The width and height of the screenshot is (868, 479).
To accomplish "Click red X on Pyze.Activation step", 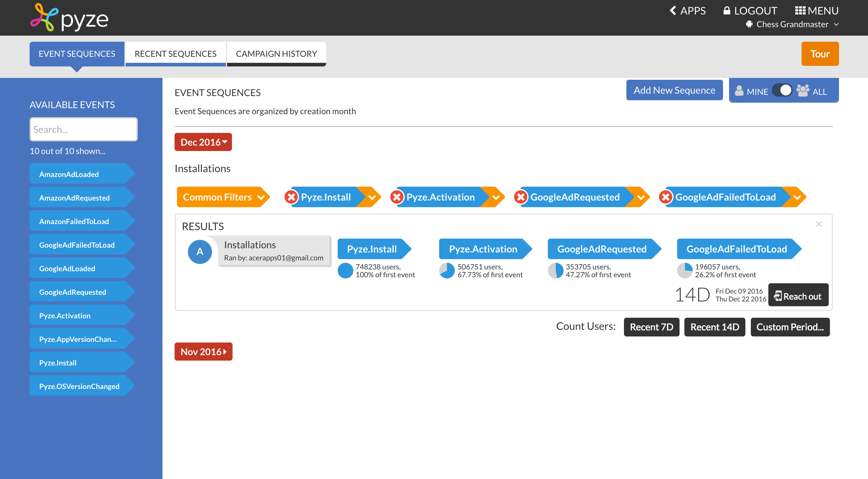I will tap(397, 197).
